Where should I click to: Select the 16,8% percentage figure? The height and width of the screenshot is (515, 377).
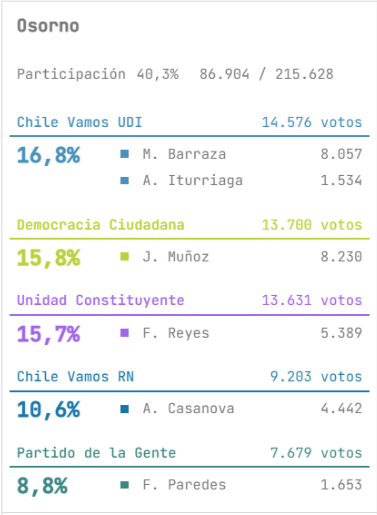[x=49, y=156]
